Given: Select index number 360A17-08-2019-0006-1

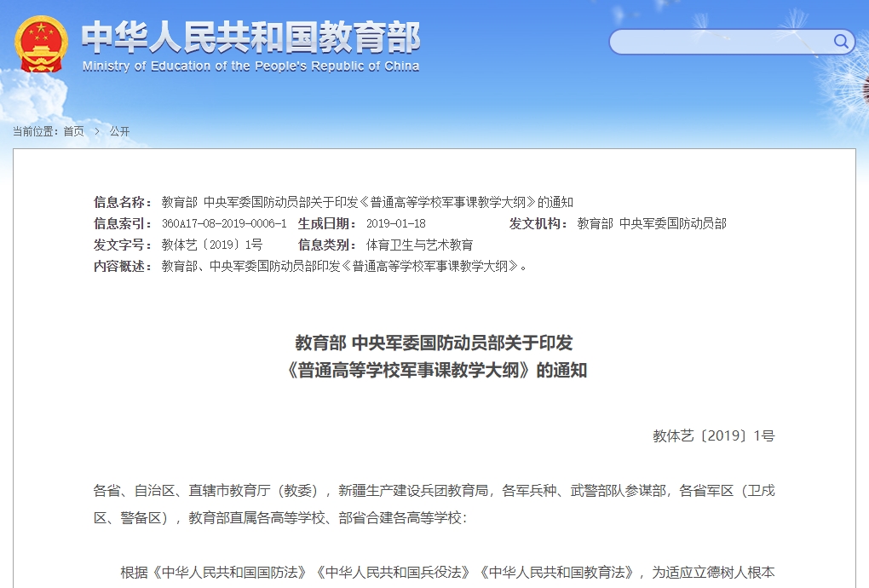Looking at the screenshot, I should pyautogui.click(x=224, y=224).
